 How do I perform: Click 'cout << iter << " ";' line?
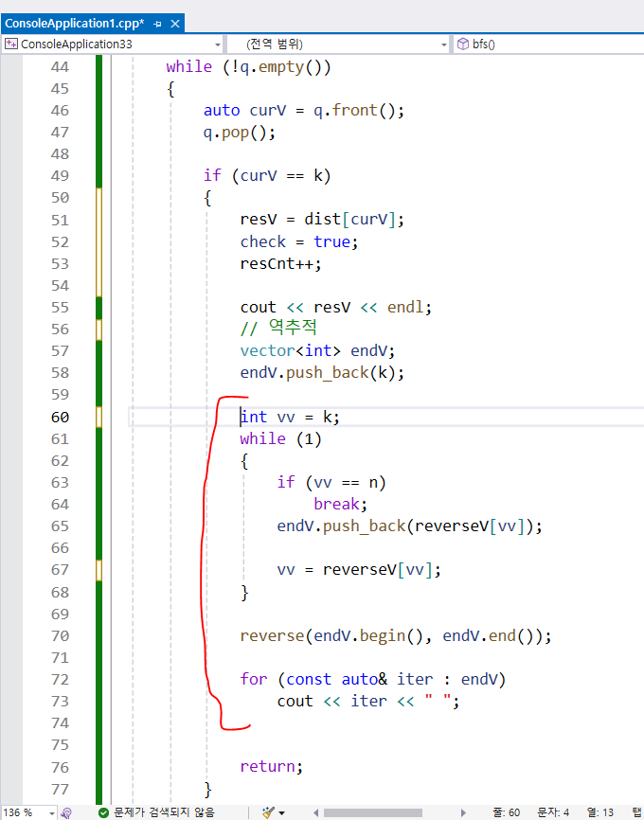point(368,702)
